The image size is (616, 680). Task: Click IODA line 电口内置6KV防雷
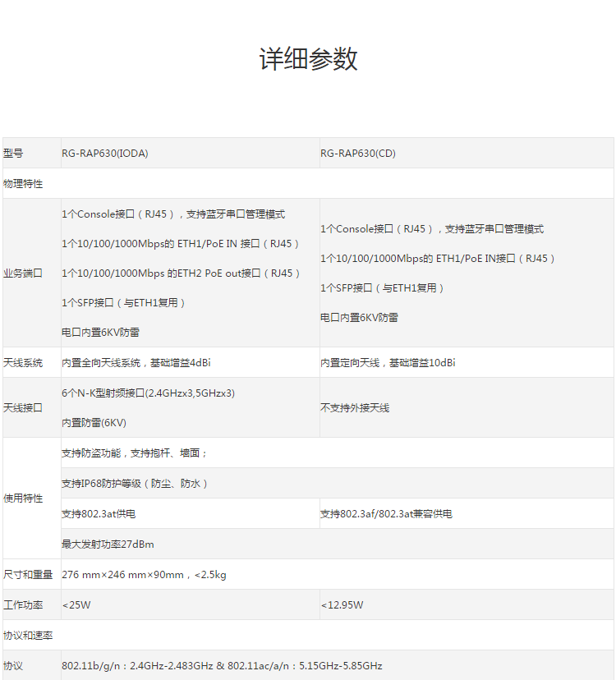point(100,333)
